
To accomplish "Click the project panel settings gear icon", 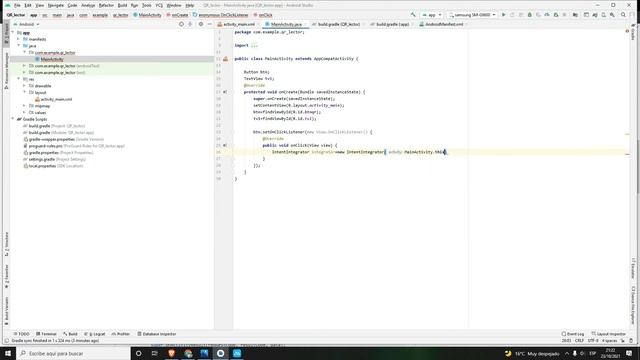I will [200, 24].
